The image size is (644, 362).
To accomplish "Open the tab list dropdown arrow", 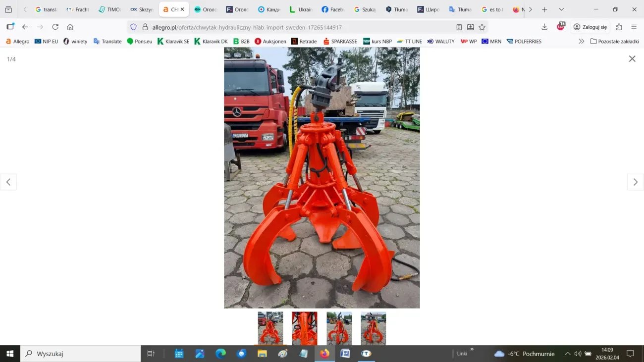I will point(561,9).
